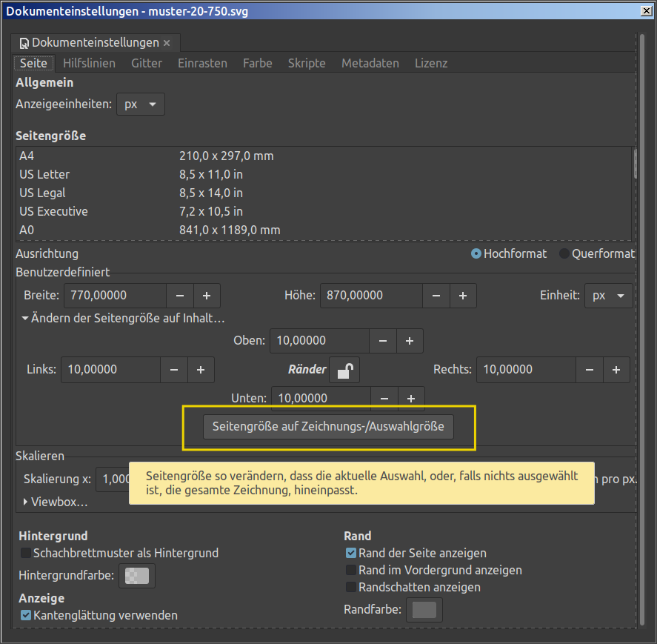
Task: Click the dialog's vertical scrollbar
Action: 642,331
